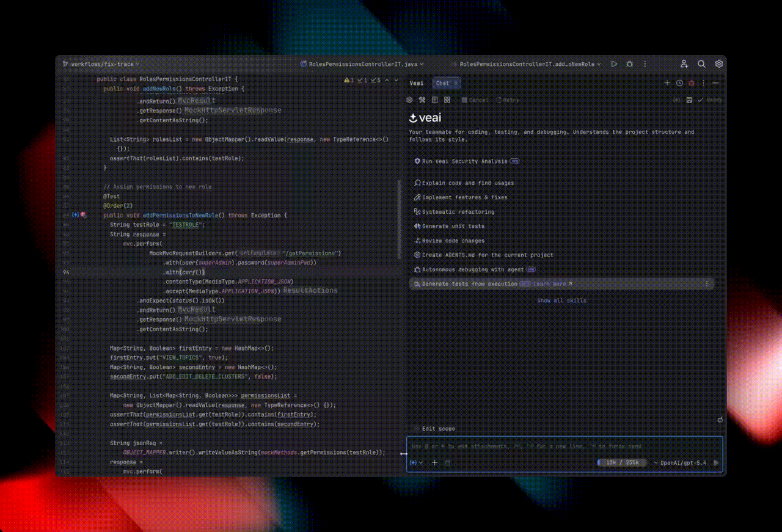
Task: Click the Ready status indicator
Action: click(x=709, y=100)
